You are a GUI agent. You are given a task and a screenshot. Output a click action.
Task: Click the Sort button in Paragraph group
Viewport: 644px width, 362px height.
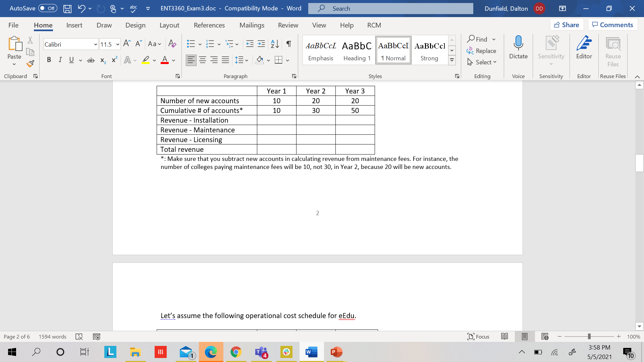click(274, 44)
